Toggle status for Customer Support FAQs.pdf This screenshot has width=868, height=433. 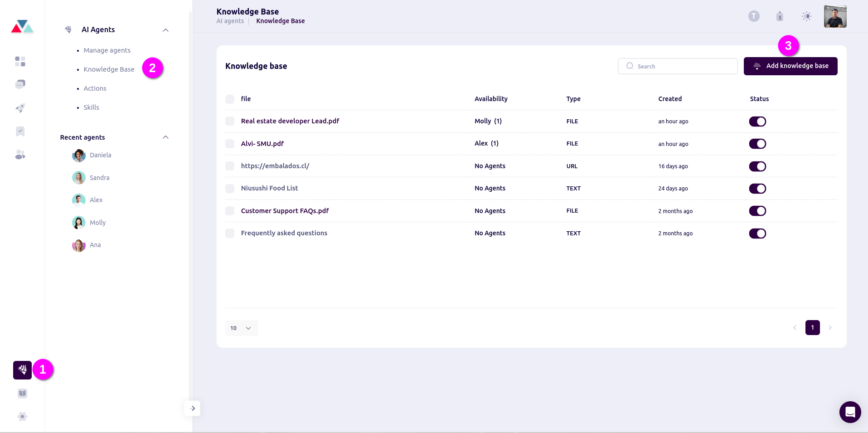click(x=757, y=211)
